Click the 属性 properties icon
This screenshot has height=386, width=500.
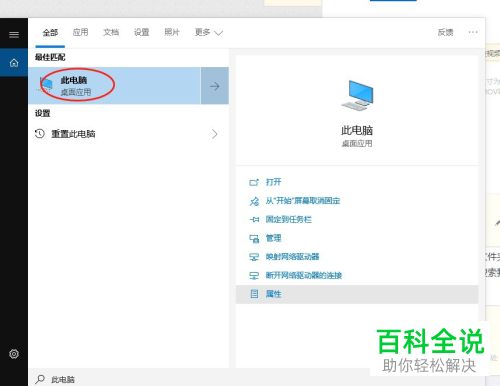(x=254, y=294)
